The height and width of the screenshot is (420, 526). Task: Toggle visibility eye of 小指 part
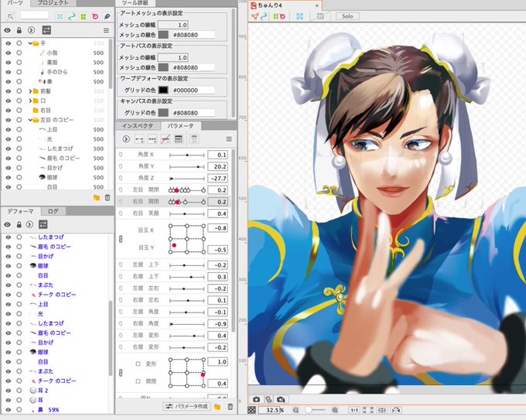[9, 53]
